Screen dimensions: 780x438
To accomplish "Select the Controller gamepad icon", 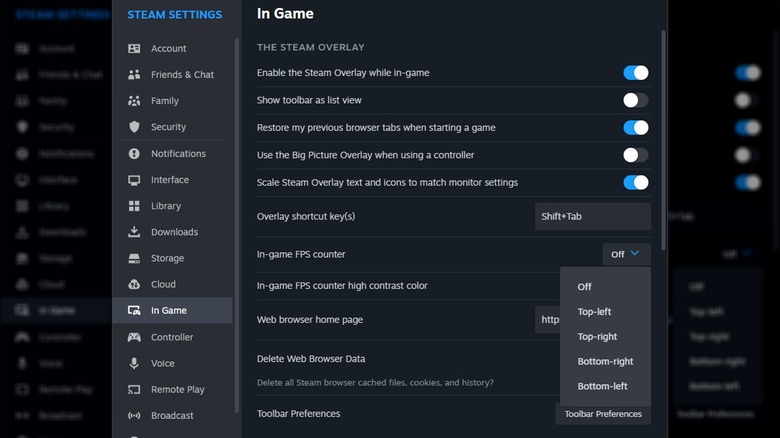I will click(134, 337).
